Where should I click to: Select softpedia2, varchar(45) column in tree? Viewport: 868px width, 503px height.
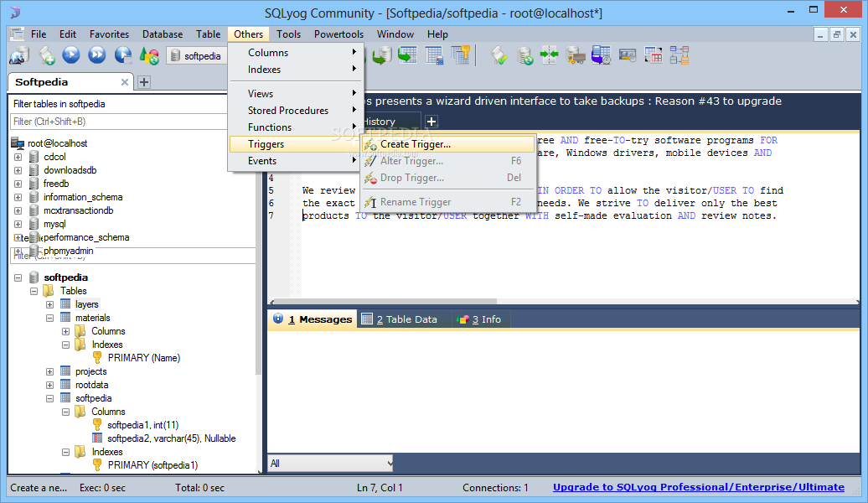coord(172,438)
